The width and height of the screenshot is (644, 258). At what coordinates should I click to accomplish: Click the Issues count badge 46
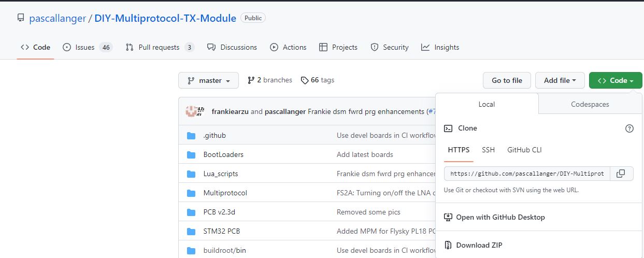coord(106,47)
